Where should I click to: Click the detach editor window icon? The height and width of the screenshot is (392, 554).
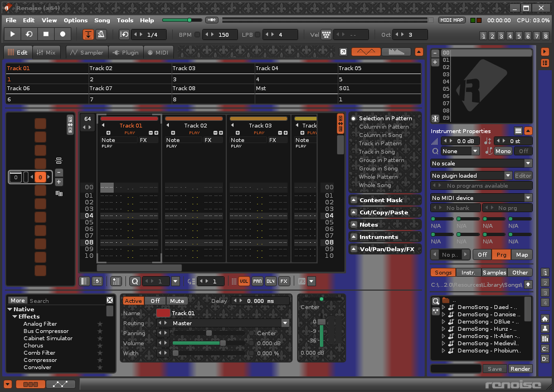tap(343, 52)
